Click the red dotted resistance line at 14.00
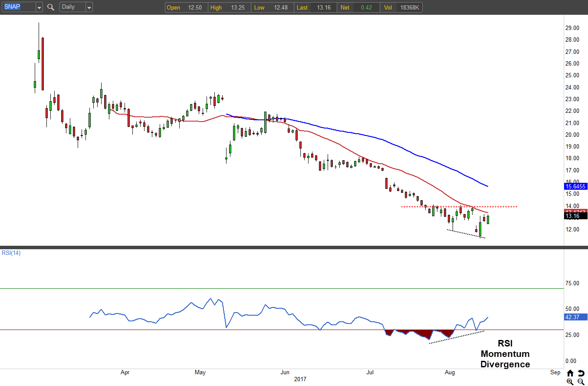Image resolution: width=588 pixels, height=386 pixels. pos(499,206)
